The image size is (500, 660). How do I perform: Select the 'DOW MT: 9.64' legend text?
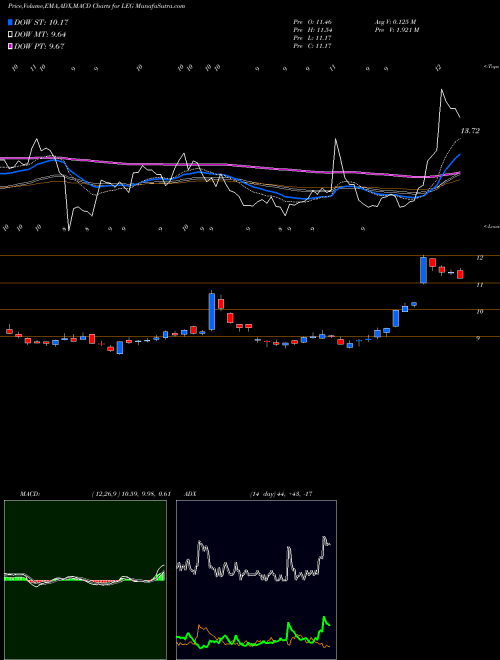tap(40, 35)
